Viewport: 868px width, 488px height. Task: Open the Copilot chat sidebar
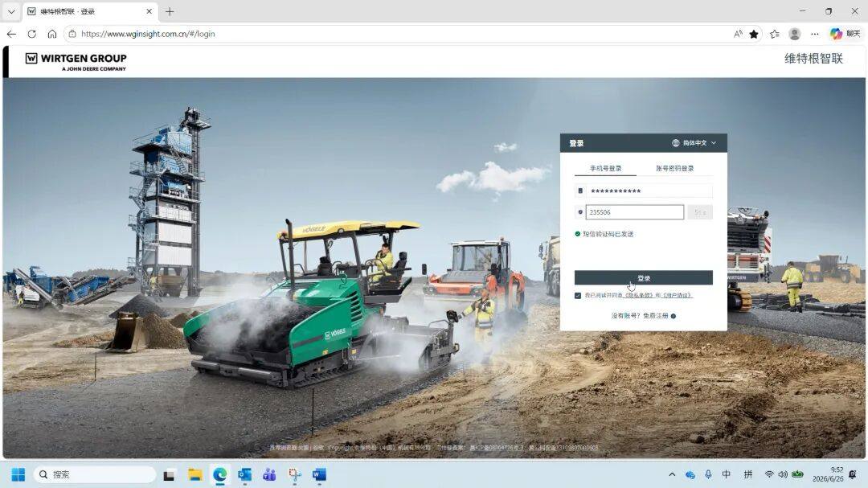845,34
